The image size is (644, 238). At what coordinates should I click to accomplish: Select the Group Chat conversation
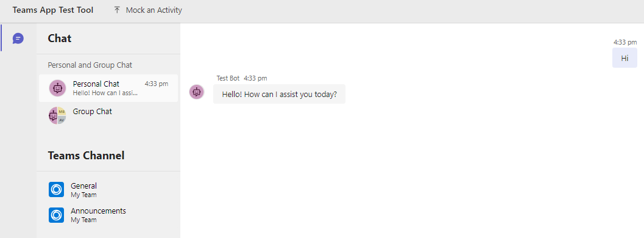pyautogui.click(x=108, y=115)
